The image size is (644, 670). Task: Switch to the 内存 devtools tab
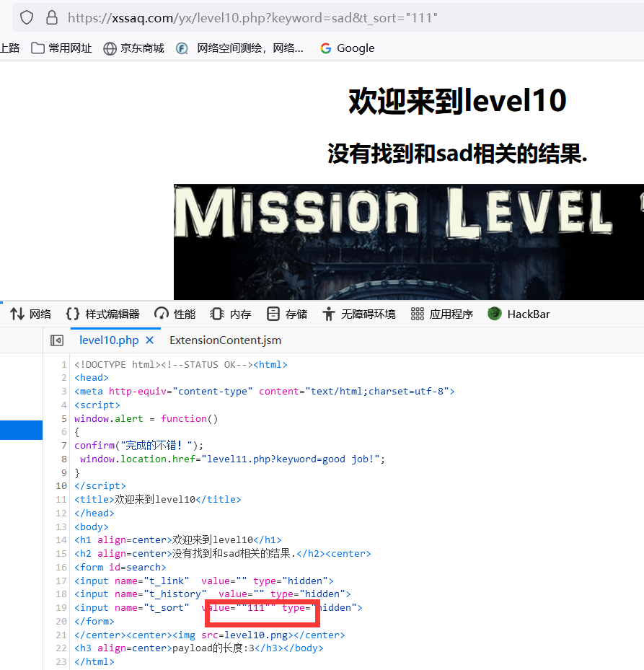click(230, 314)
